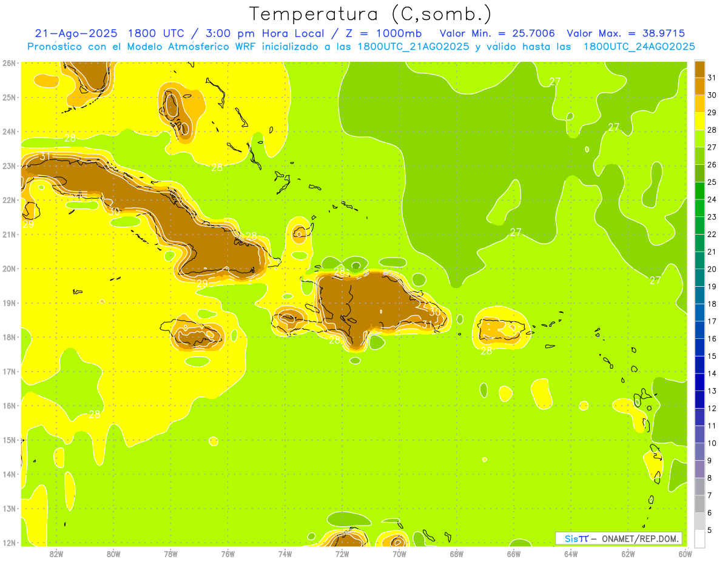Image resolution: width=728 pixels, height=562 pixels.
Task: Click the '14N' latitude axis label
Action: [x=9, y=474]
